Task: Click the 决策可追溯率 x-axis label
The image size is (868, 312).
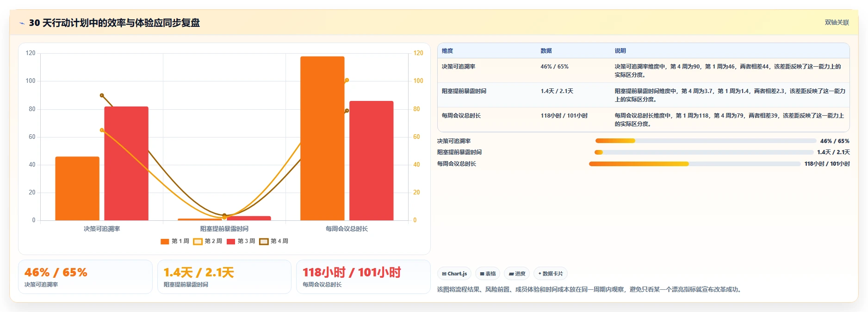Action: [102, 229]
